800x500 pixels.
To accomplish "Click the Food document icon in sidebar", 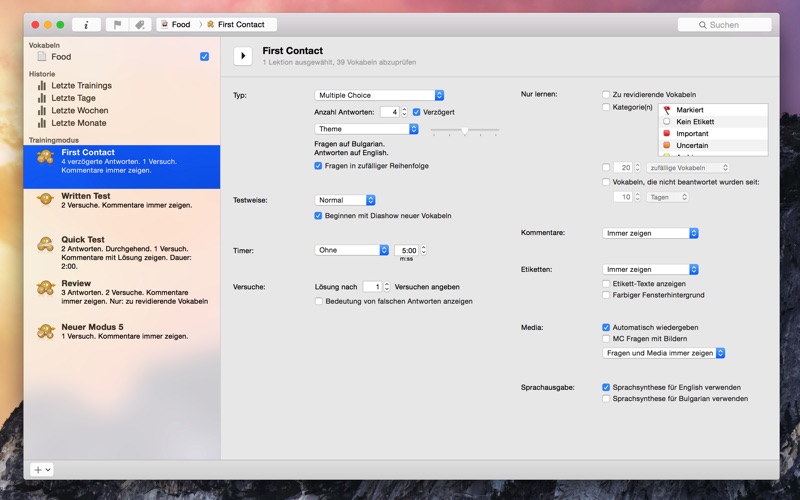I will [x=42, y=57].
